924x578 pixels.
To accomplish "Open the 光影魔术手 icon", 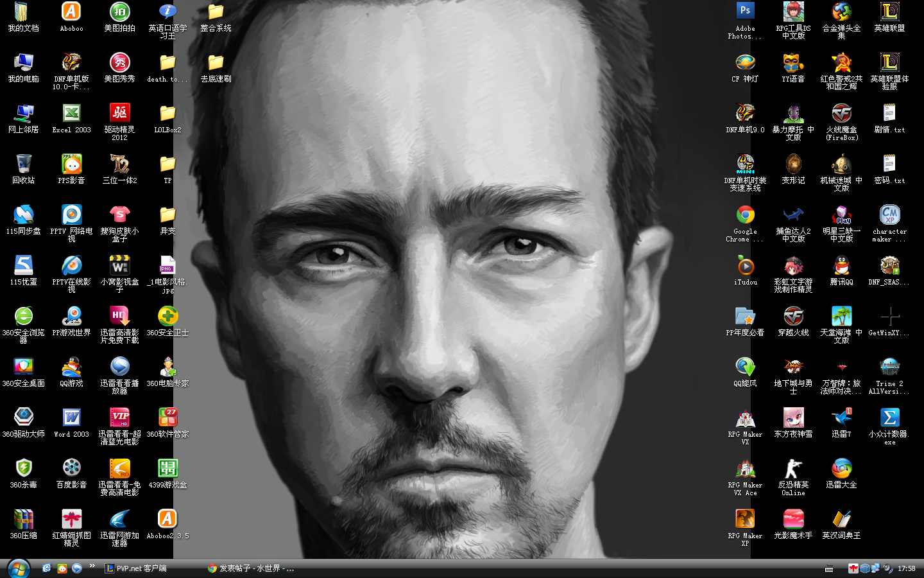I will click(x=793, y=524).
